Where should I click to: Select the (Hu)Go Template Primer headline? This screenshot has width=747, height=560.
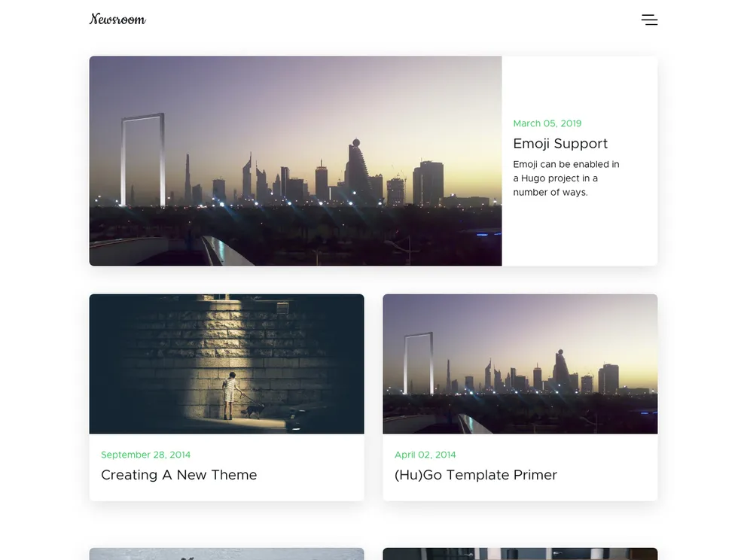[x=475, y=475]
